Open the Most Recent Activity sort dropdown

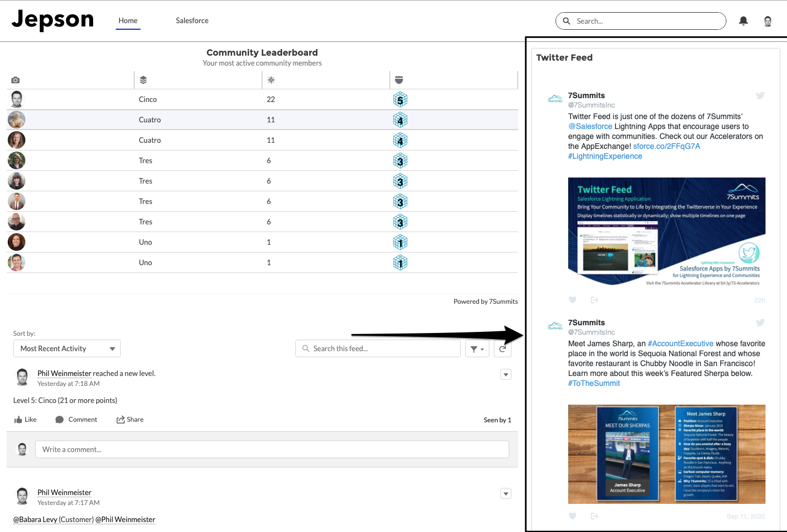66,348
